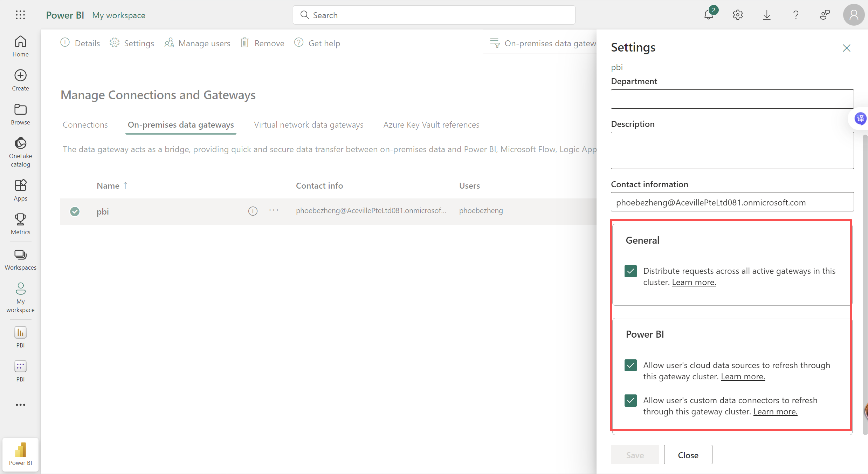Image resolution: width=868 pixels, height=474 pixels.
Task: Open the OneLake catalog in sidebar
Action: (20, 152)
